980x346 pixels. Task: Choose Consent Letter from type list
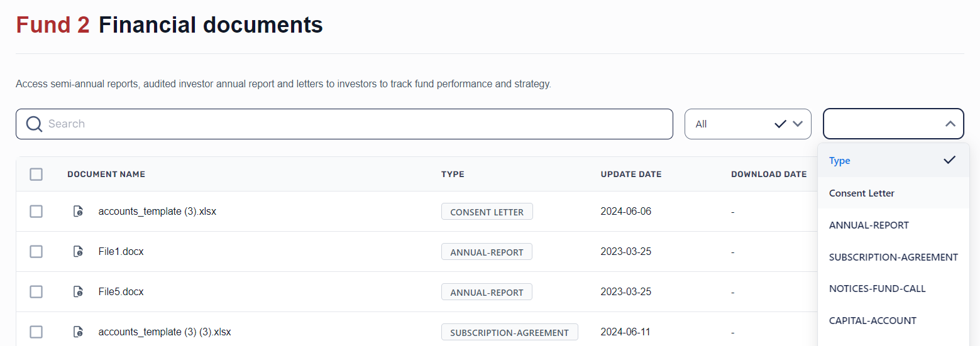click(862, 193)
